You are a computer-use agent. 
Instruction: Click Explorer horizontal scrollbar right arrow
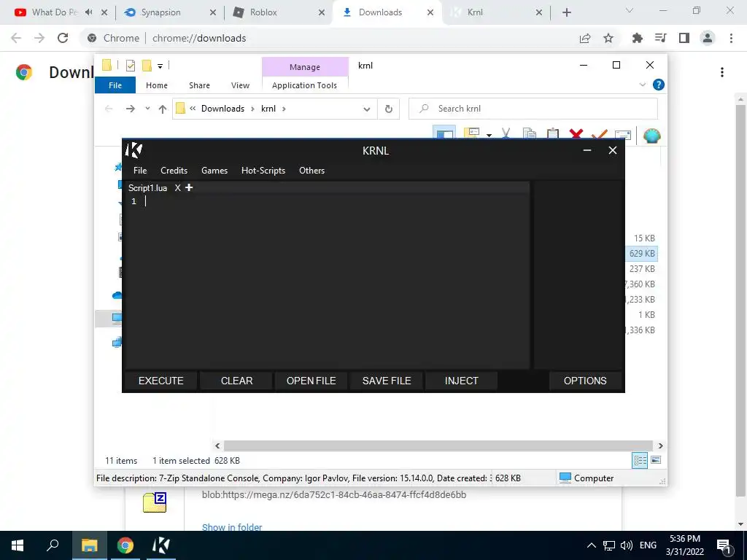click(x=660, y=446)
